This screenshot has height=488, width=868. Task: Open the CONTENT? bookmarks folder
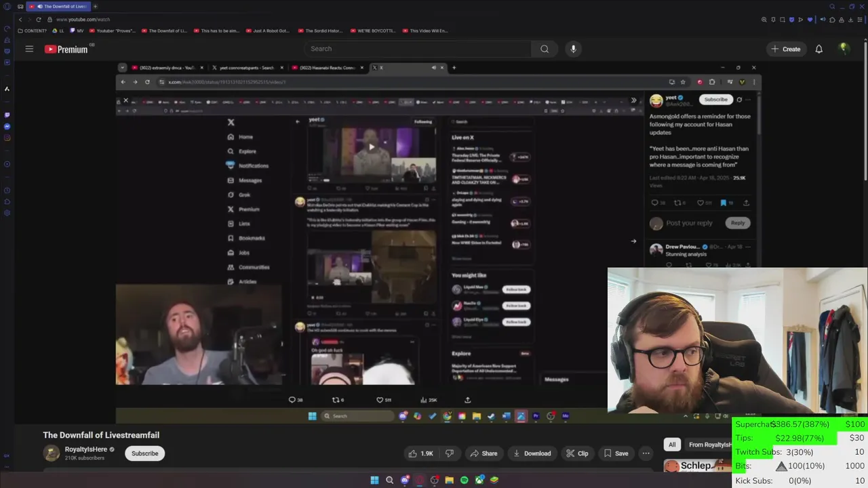click(32, 30)
